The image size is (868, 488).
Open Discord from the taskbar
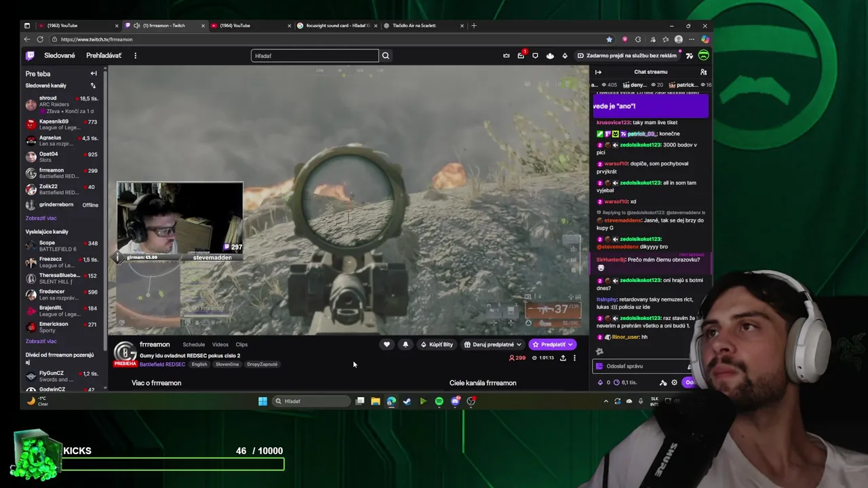tap(455, 401)
